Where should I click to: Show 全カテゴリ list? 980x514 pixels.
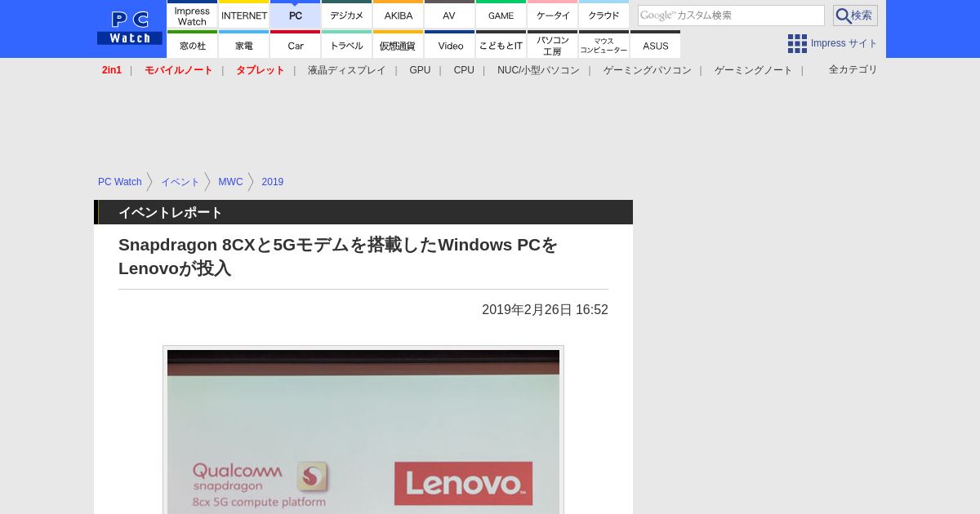click(853, 70)
